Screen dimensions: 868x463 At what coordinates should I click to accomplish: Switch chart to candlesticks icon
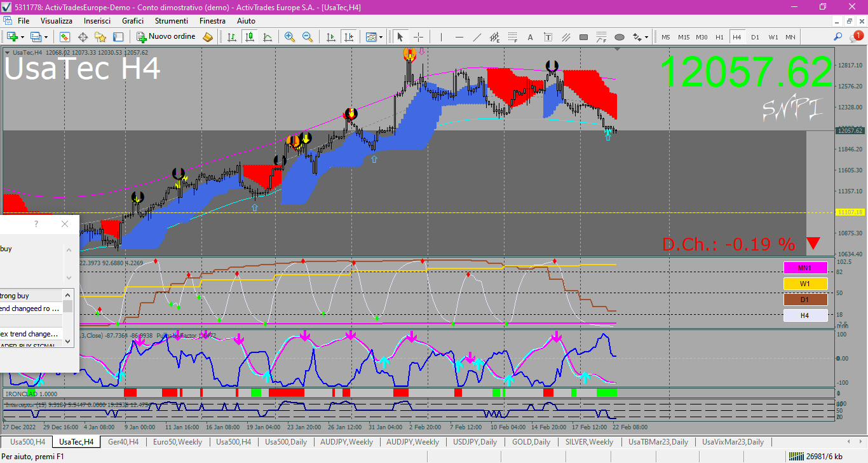point(250,37)
